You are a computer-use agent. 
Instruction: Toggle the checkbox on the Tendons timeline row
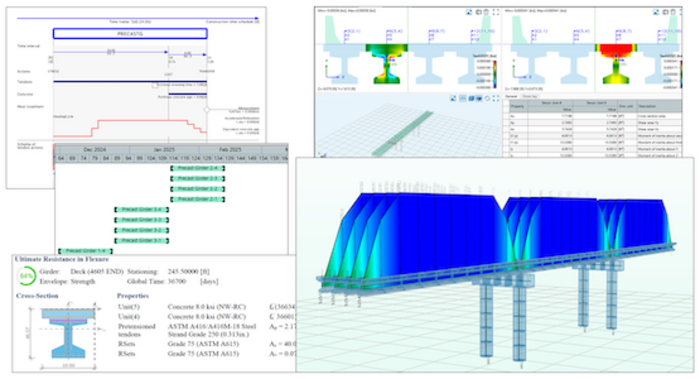coord(155,85)
